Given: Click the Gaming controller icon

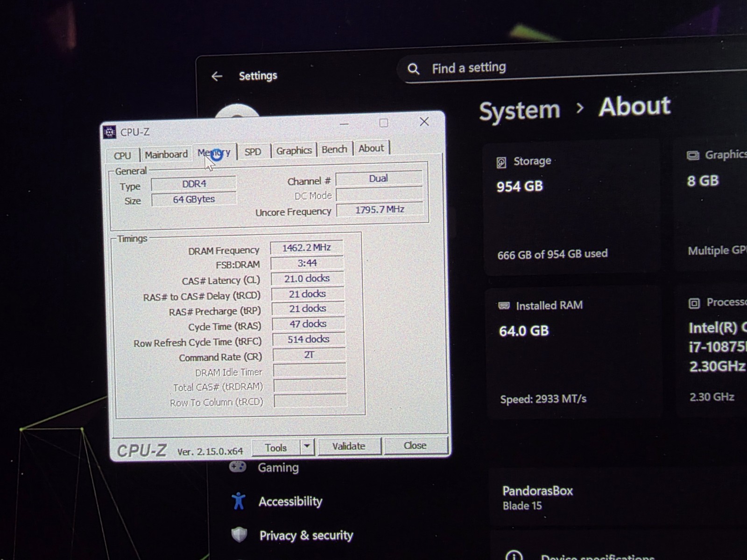Looking at the screenshot, I should pyautogui.click(x=238, y=466).
